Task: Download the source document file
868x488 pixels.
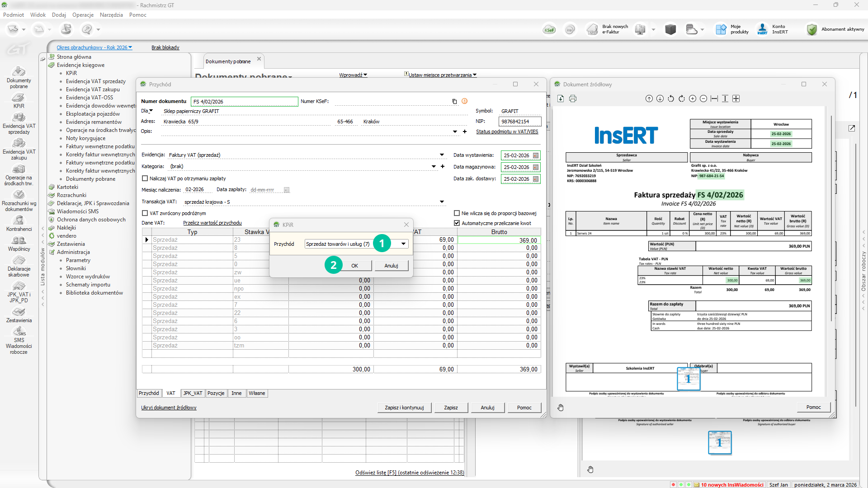Action: tap(561, 99)
